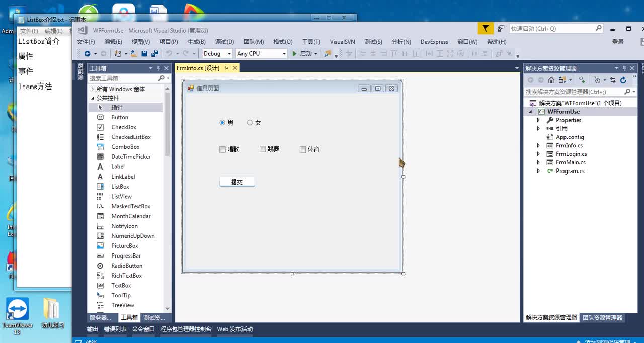The height and width of the screenshot is (343, 644).
Task: Pick DateTimePicker from the toolbox
Action: 131,157
